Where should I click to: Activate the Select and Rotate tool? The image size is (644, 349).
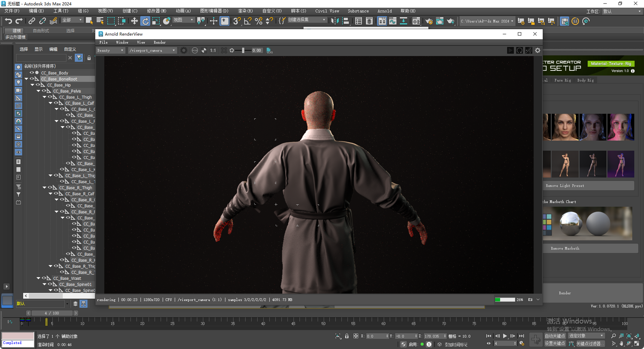coord(145,21)
